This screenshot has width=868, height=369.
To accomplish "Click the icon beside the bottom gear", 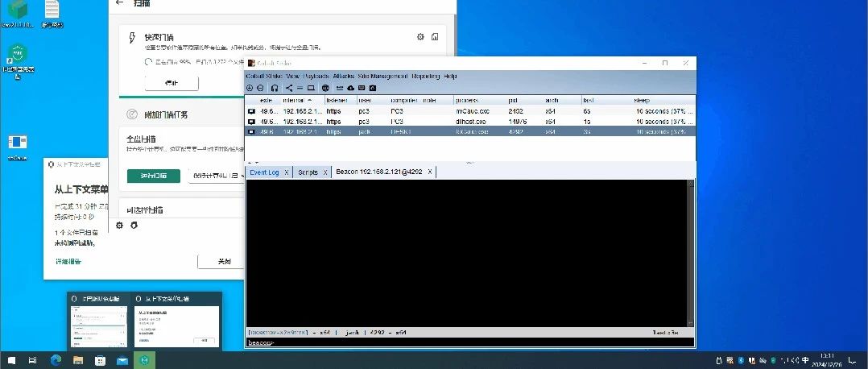I will 134,225.
